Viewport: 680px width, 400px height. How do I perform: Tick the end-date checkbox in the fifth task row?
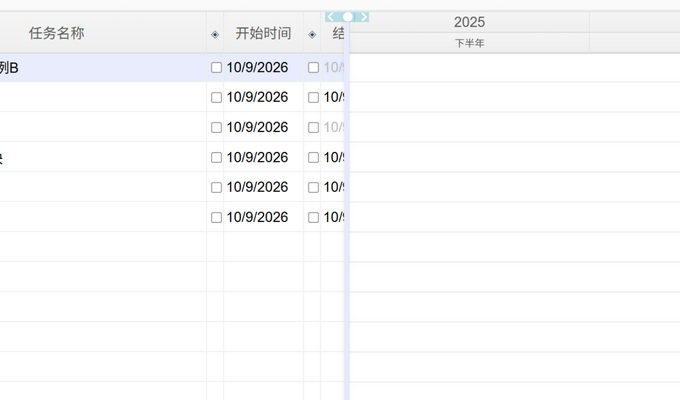pos(313,187)
